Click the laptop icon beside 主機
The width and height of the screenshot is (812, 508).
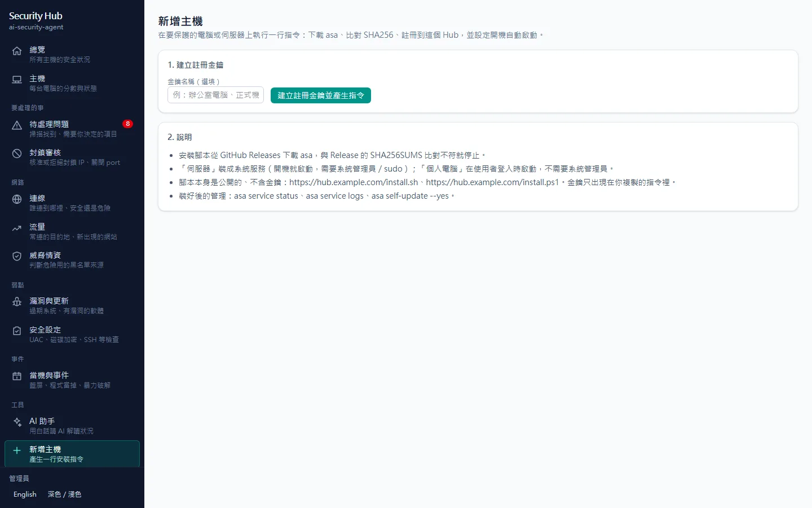[x=17, y=80]
